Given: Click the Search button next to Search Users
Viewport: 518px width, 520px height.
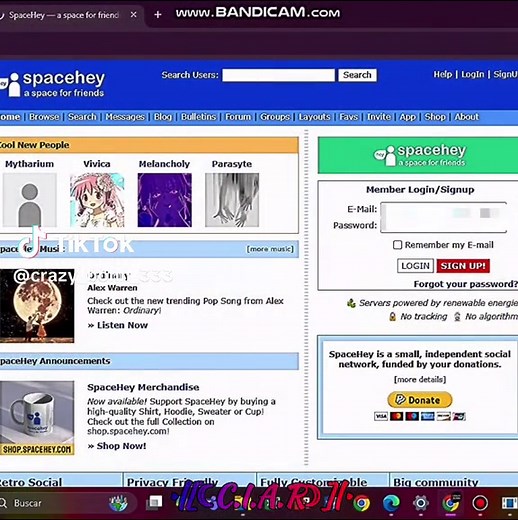Looking at the screenshot, I should pos(357,75).
